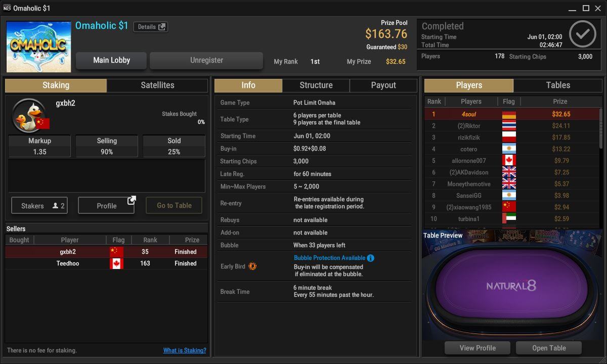Select the Info tab
Screen dimensions: 607x364
point(248,85)
